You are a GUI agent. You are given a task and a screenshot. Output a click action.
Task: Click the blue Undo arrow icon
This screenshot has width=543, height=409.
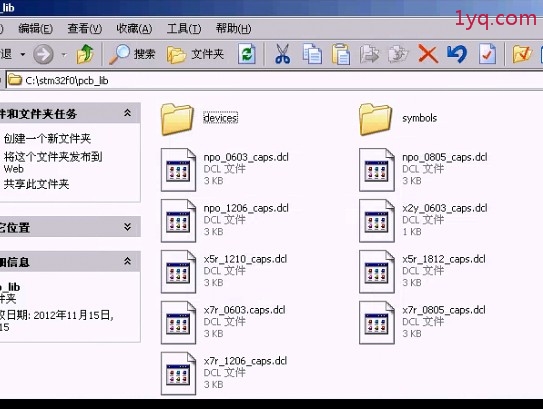coord(457,54)
